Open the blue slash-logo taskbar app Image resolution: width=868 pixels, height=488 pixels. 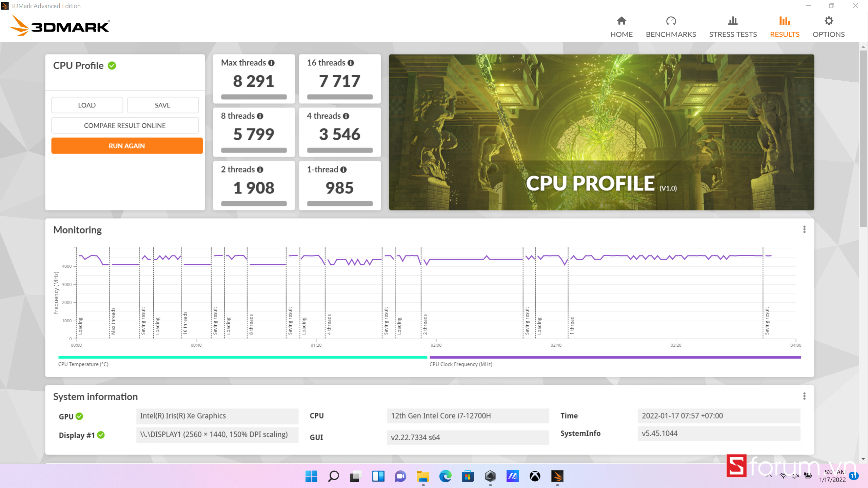point(512,476)
